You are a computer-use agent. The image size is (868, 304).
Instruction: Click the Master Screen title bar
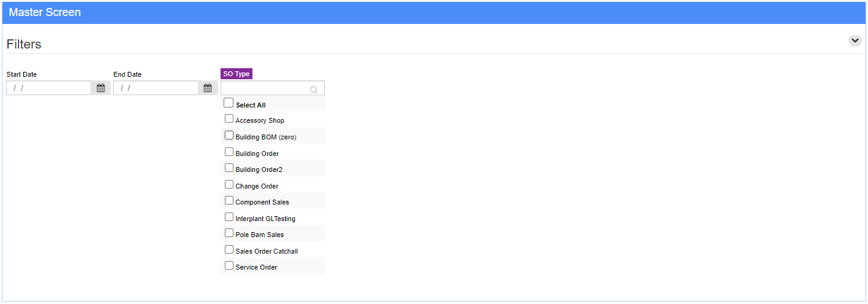(434, 12)
